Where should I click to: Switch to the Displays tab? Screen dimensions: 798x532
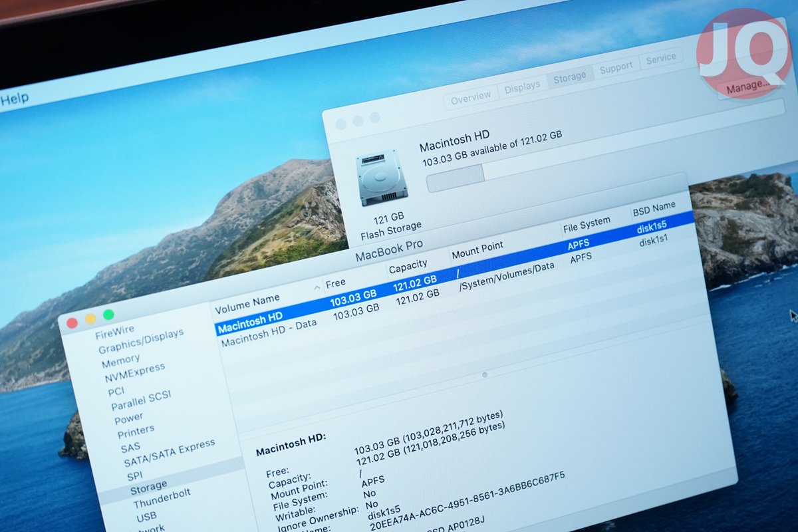522,88
